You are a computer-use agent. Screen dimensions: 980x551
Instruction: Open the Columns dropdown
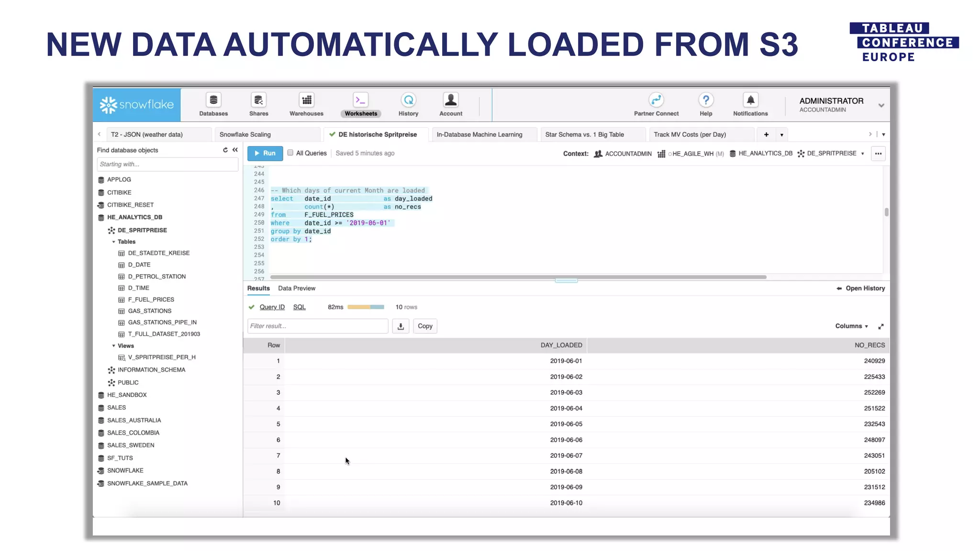pos(851,326)
